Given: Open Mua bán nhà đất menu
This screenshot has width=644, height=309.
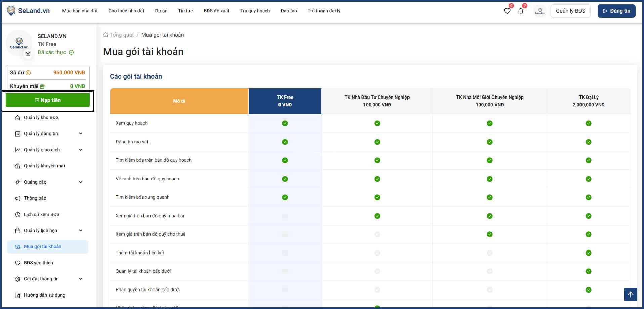Looking at the screenshot, I should (80, 11).
